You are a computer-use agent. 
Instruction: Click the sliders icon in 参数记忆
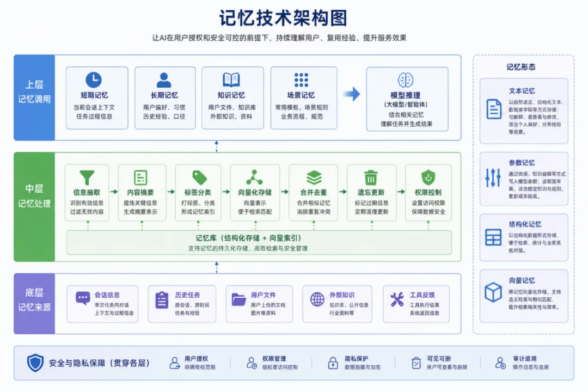tap(493, 177)
